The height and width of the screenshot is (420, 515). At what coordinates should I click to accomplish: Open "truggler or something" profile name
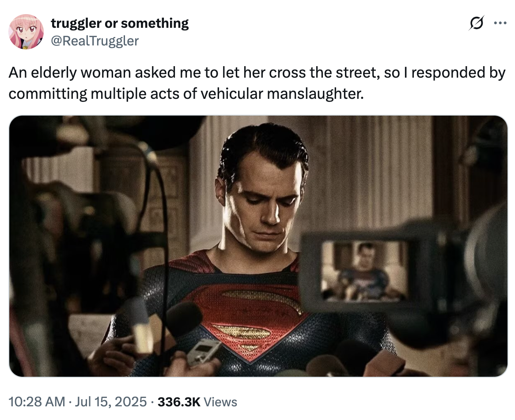pyautogui.click(x=120, y=23)
